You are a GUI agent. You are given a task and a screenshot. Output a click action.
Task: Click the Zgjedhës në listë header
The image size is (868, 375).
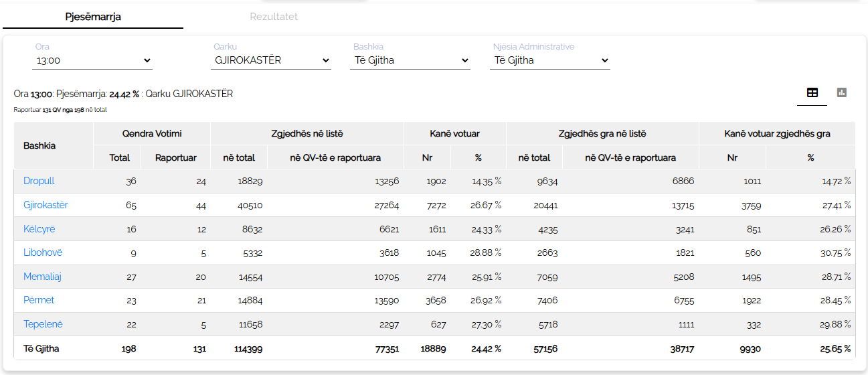point(307,133)
